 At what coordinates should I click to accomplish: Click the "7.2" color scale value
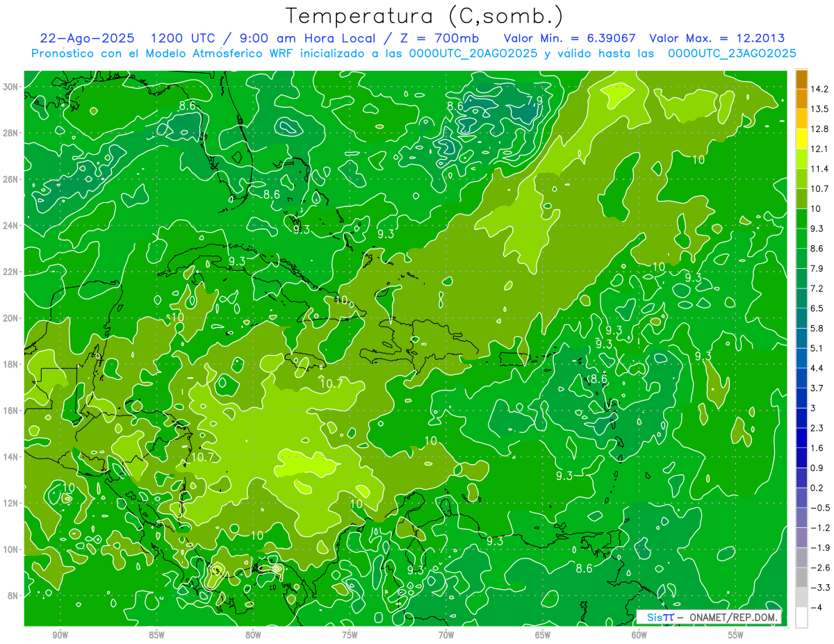817,288
